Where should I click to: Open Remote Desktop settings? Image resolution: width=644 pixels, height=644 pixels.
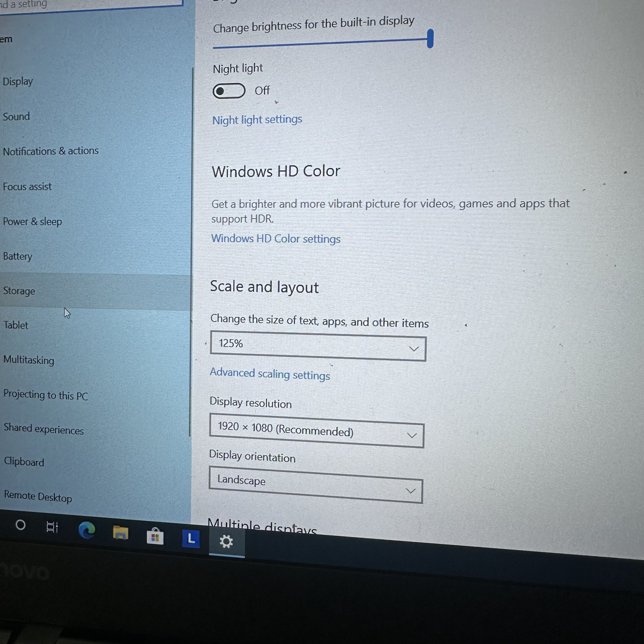click(38, 497)
